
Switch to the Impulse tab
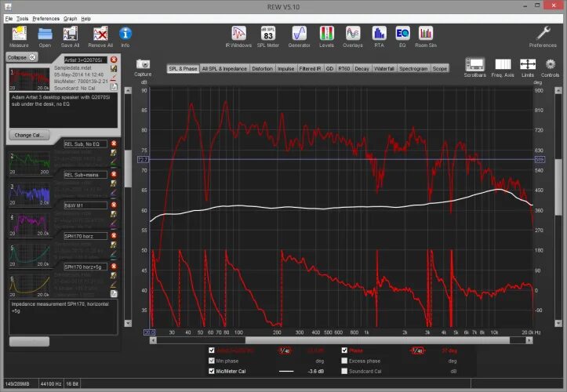285,68
